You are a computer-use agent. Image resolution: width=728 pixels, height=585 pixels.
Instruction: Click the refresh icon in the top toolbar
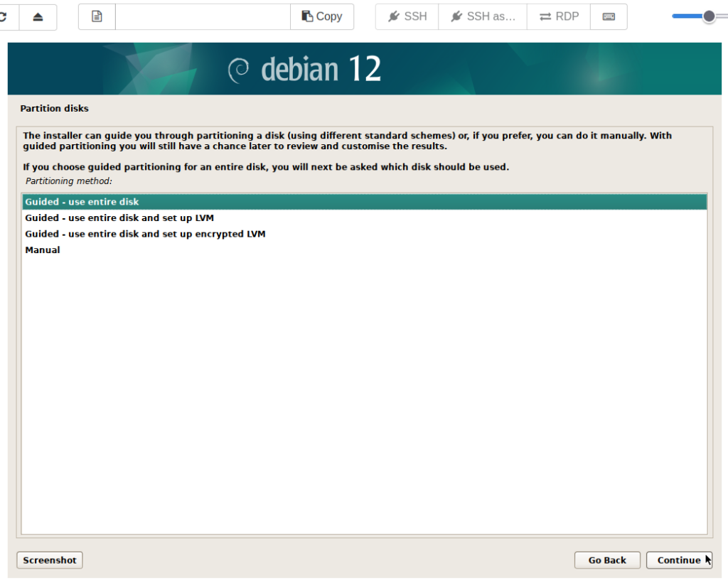point(6,16)
